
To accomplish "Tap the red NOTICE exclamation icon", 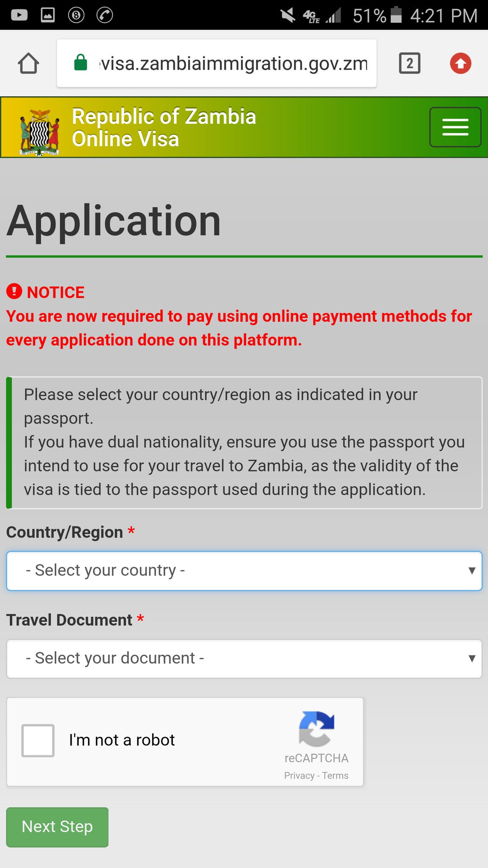I will pyautogui.click(x=14, y=291).
